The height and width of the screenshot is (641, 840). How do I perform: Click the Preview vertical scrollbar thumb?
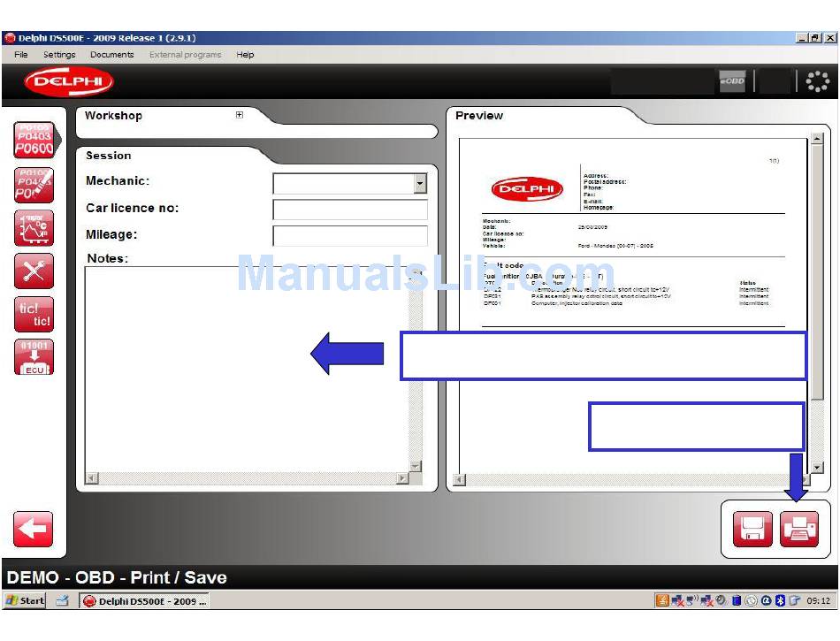pos(817,272)
